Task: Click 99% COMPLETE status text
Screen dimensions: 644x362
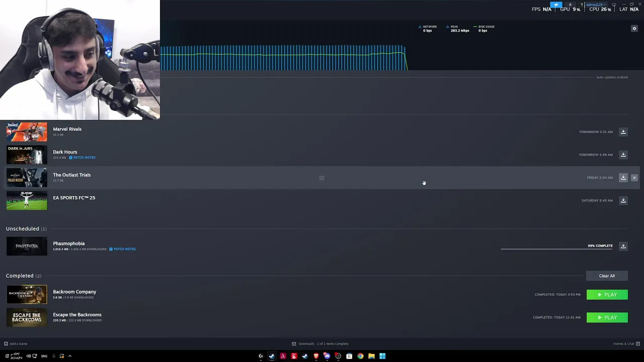Action: tap(600, 246)
